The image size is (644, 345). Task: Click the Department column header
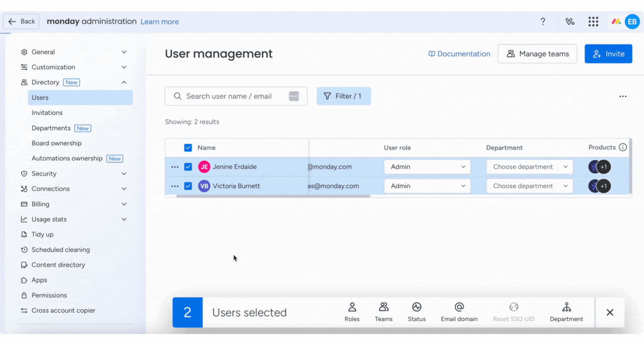click(x=504, y=148)
